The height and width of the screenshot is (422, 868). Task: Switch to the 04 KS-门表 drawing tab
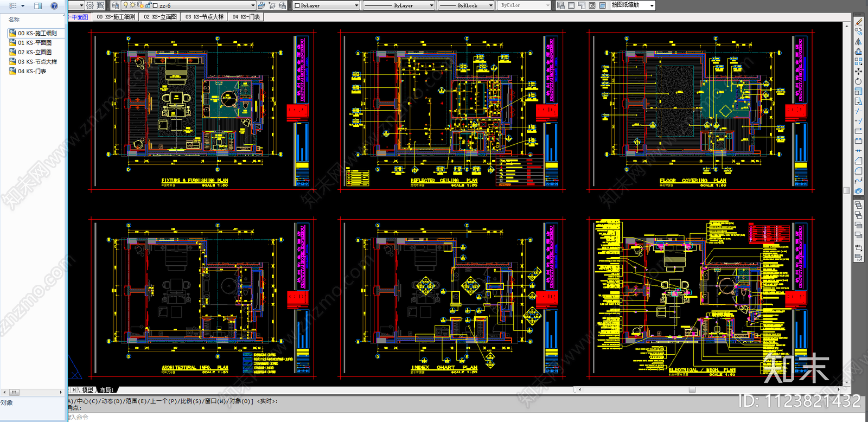pos(246,17)
